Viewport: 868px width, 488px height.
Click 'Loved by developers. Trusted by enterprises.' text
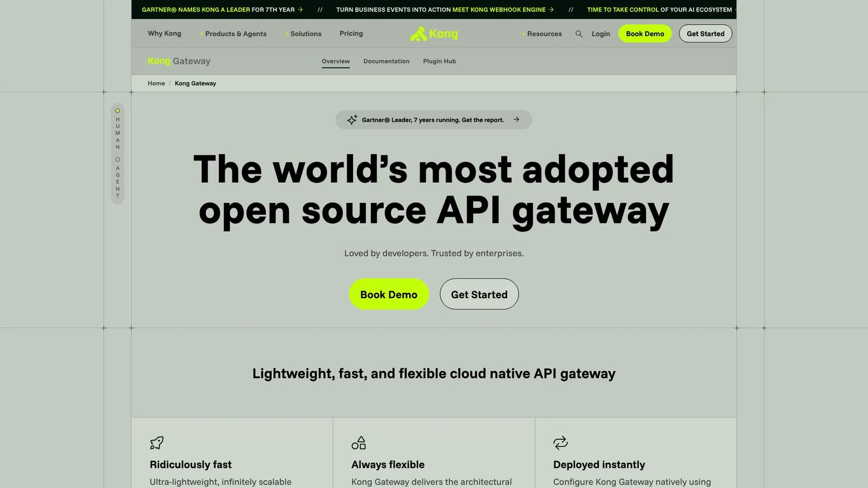tap(434, 253)
